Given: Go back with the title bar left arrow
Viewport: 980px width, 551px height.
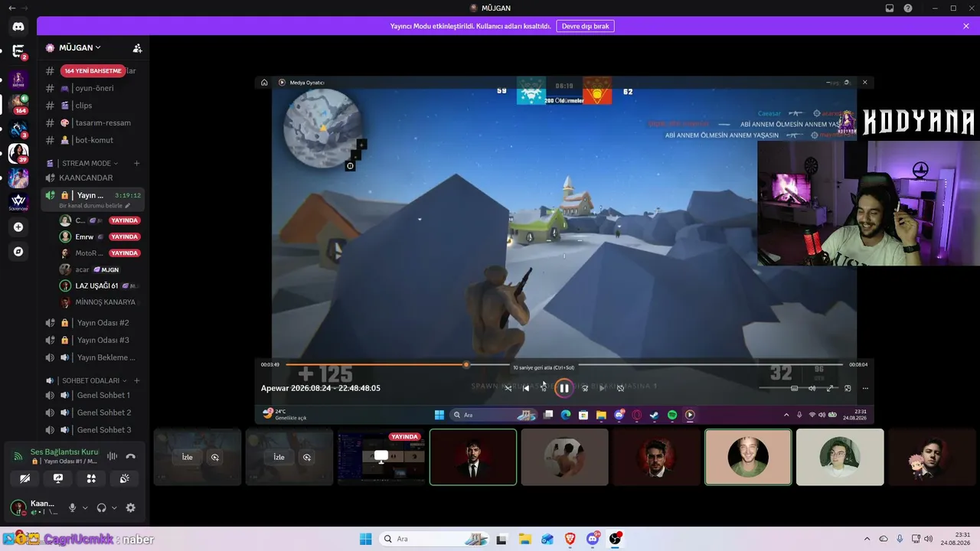Looking at the screenshot, I should point(11,8).
